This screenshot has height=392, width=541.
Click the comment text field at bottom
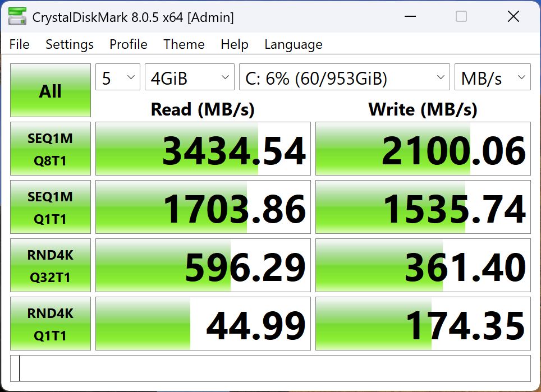tap(270, 368)
